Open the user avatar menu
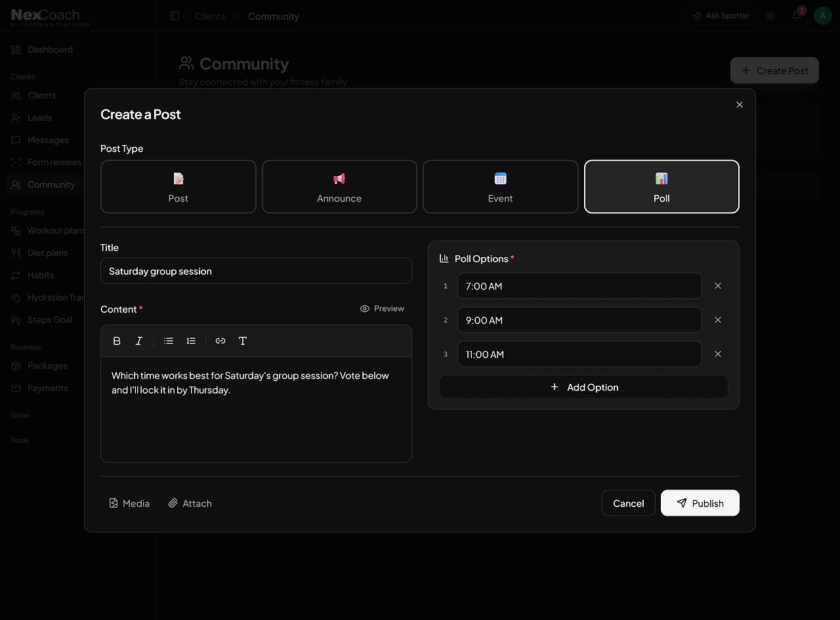 coord(823,16)
